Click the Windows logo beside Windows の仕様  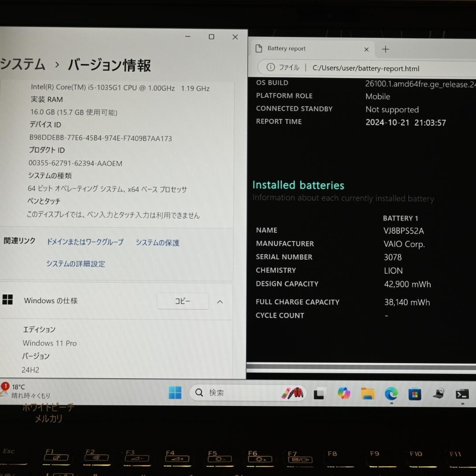pyautogui.click(x=7, y=299)
